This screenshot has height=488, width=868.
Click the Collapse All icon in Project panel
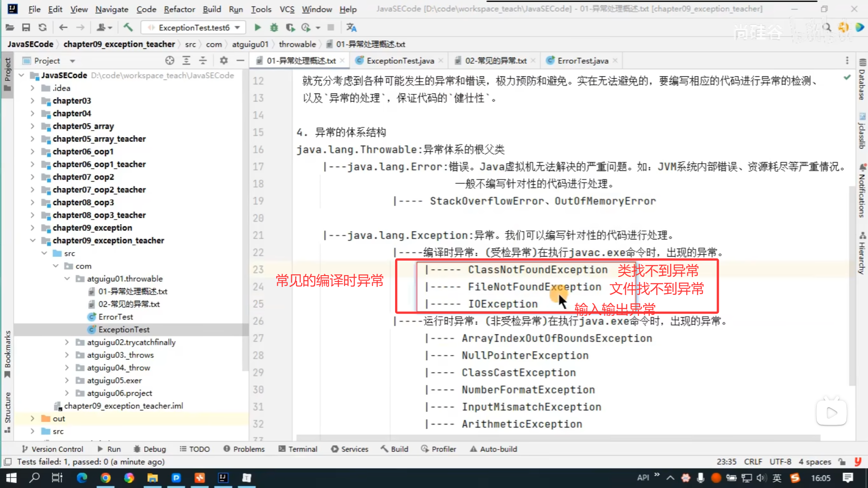click(x=203, y=61)
